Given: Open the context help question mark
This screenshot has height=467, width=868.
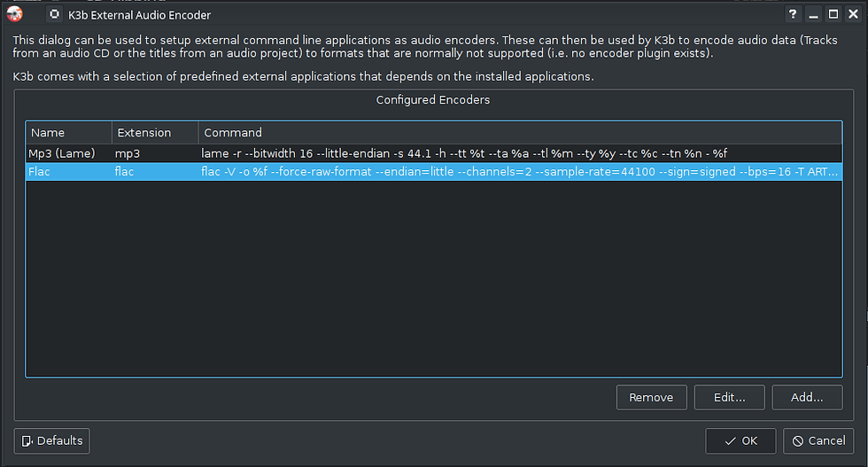Looking at the screenshot, I should point(793,14).
